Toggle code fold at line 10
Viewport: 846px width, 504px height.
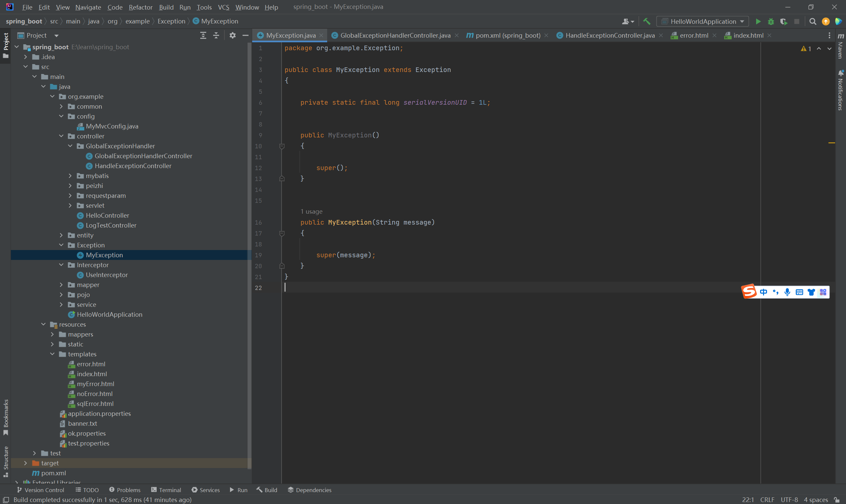282,146
